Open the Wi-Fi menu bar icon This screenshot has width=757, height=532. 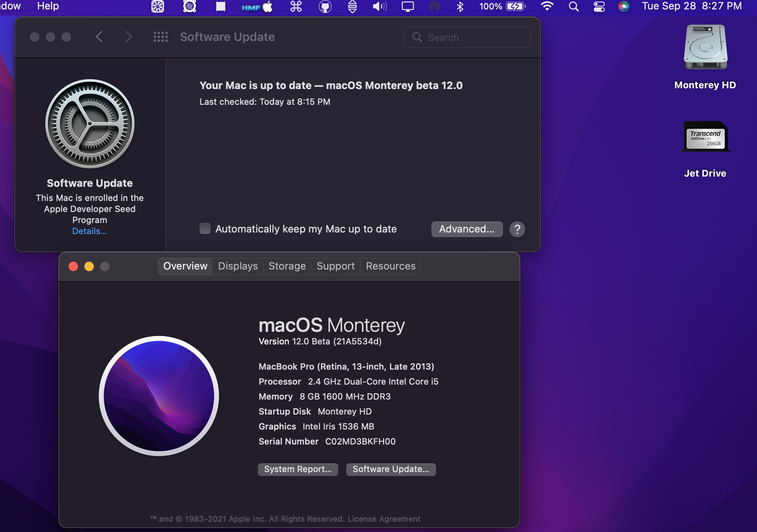pos(547,6)
